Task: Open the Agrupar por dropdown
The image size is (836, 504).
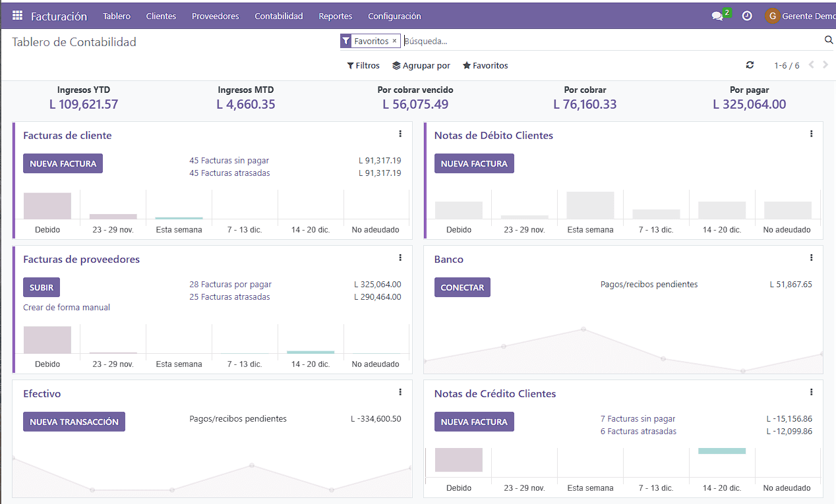Action: coord(421,65)
